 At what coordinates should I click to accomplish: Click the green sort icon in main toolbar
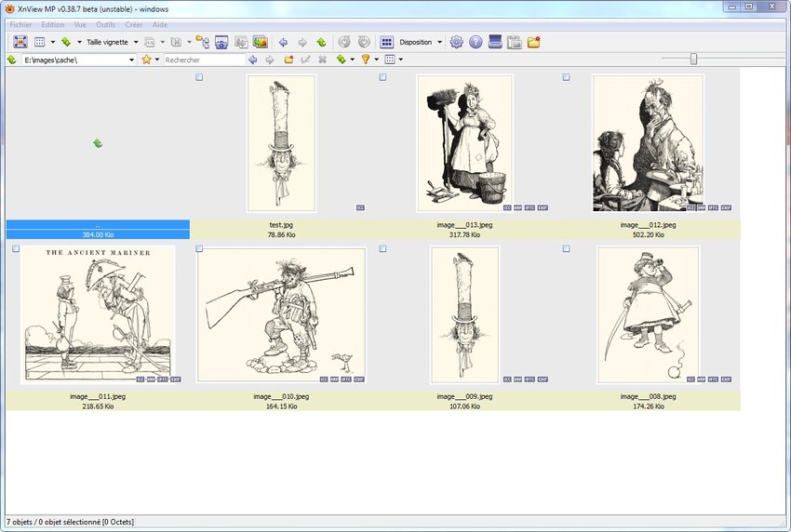tap(66, 42)
